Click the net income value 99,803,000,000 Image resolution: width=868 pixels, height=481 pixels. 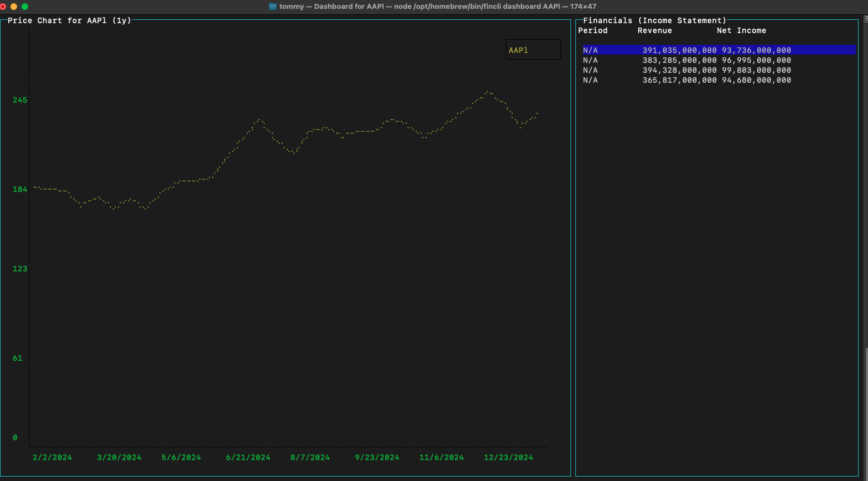(756, 70)
